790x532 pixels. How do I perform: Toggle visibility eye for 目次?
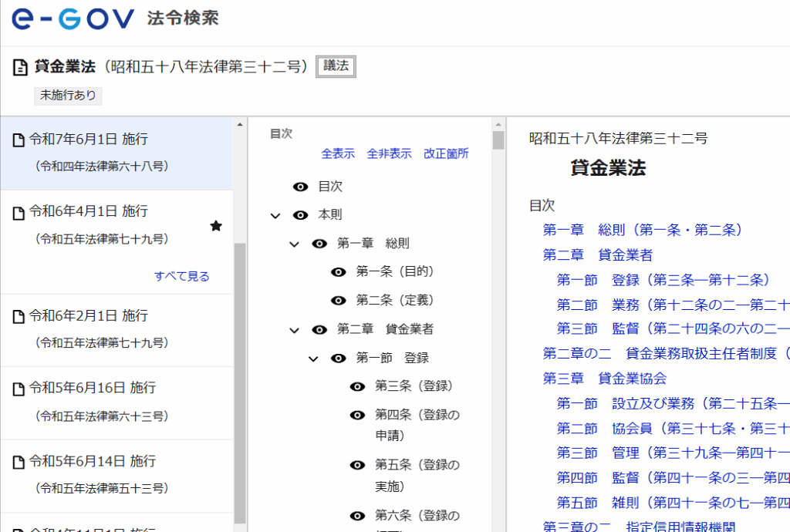click(301, 187)
